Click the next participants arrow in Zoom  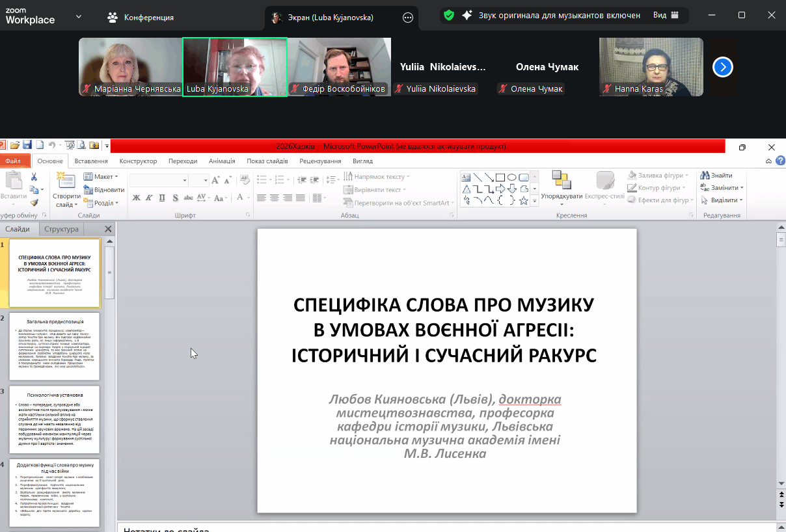pyautogui.click(x=723, y=67)
